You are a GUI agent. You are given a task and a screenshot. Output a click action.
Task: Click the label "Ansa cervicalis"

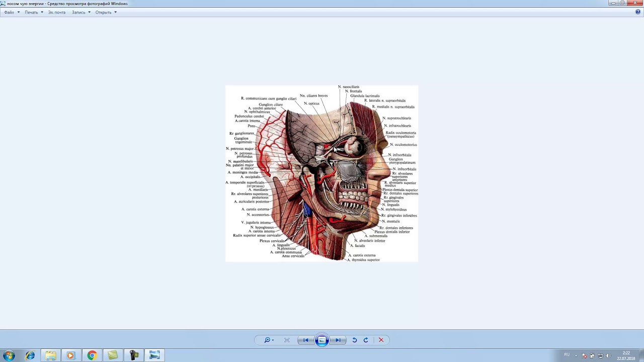pyautogui.click(x=293, y=256)
